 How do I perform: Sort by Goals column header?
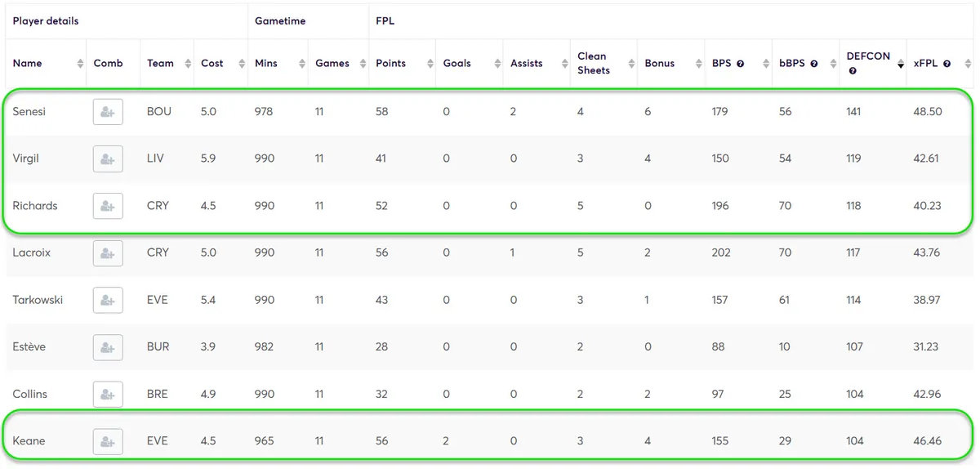[x=457, y=63]
